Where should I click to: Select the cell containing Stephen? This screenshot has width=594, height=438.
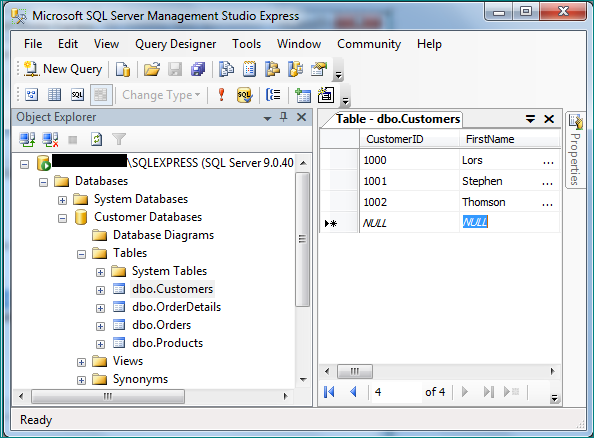point(510,181)
